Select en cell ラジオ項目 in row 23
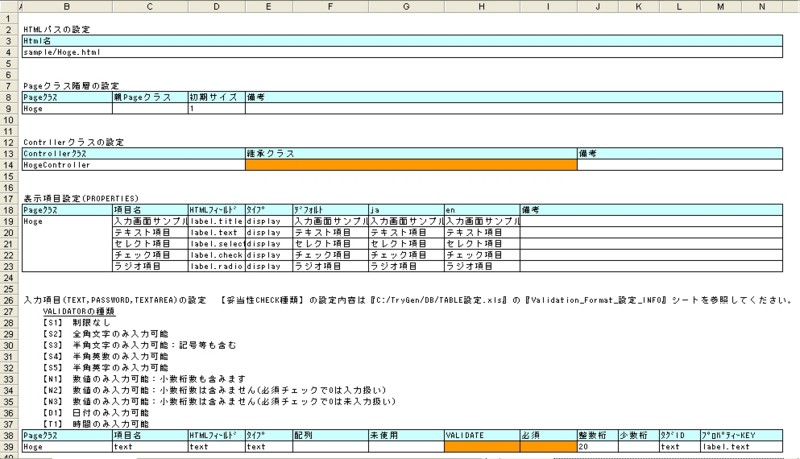Image resolution: width=800 pixels, height=459 pixels. (x=482, y=266)
